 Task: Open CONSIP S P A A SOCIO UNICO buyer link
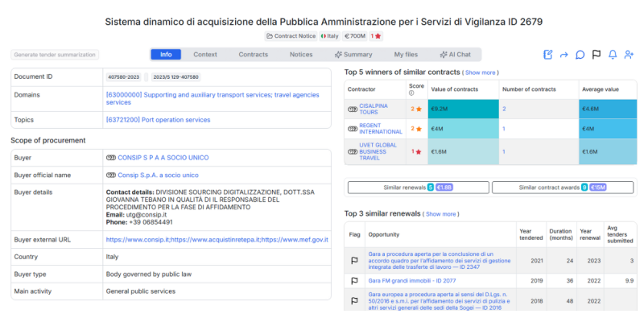[163, 158]
